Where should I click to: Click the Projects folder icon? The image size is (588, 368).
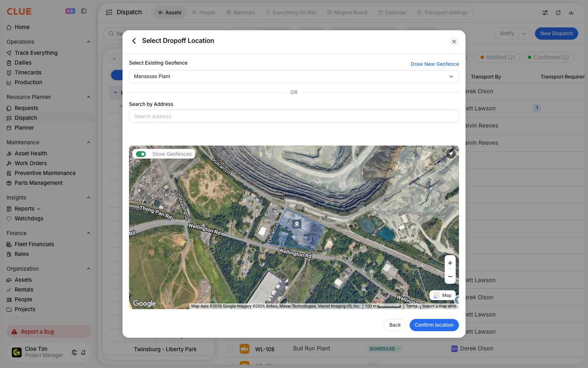pyautogui.click(x=9, y=309)
